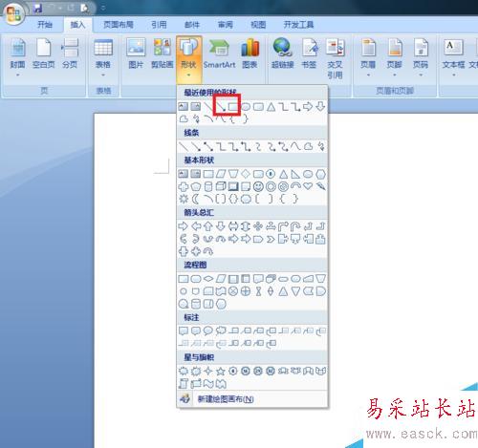This screenshot has width=478, height=448.
Task: Pick the cylinder can in 基本形状
Action: tap(208, 186)
